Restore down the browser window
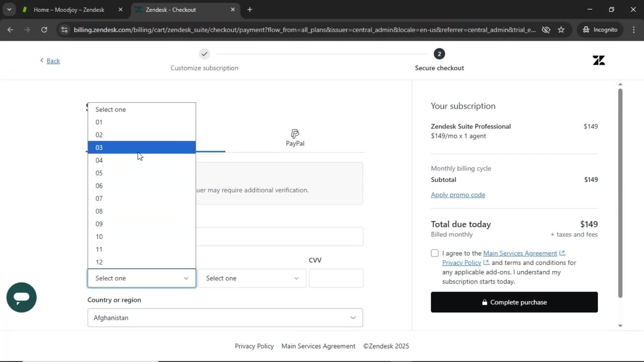This screenshot has height=362, width=644. pyautogui.click(x=611, y=9)
